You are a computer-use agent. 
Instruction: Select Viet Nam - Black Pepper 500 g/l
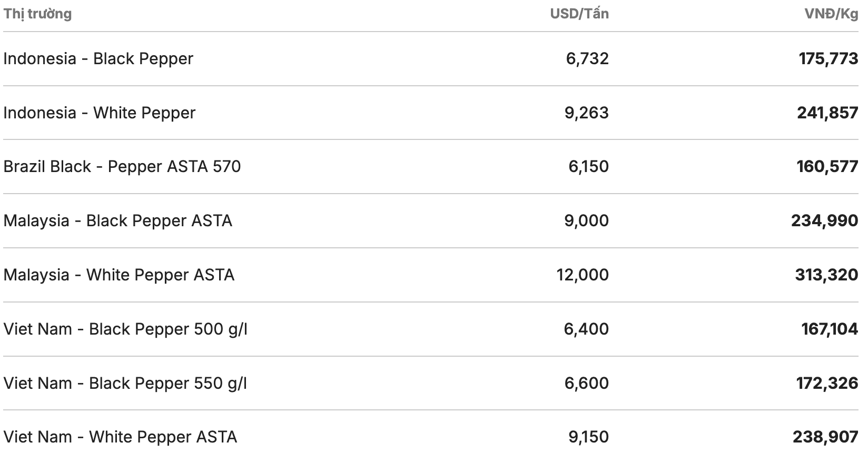[x=125, y=329]
